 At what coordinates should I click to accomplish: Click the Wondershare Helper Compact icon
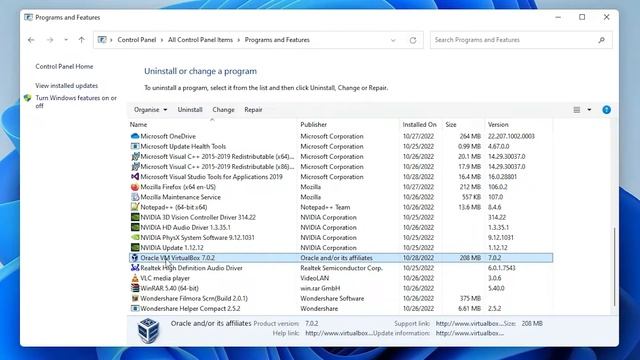(x=135, y=309)
